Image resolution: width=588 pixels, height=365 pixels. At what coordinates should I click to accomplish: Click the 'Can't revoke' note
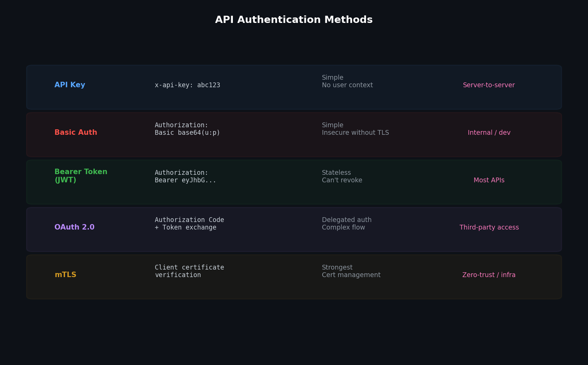342,180
